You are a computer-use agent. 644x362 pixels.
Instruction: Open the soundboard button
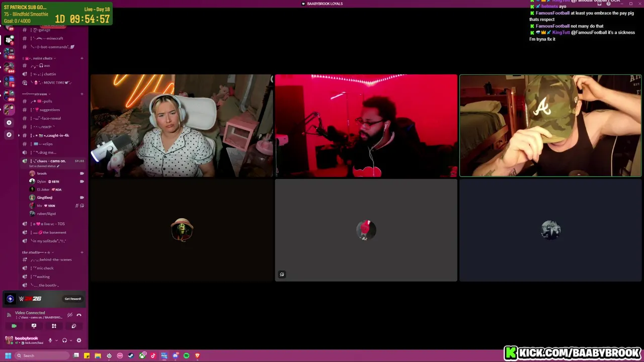[x=73, y=326]
